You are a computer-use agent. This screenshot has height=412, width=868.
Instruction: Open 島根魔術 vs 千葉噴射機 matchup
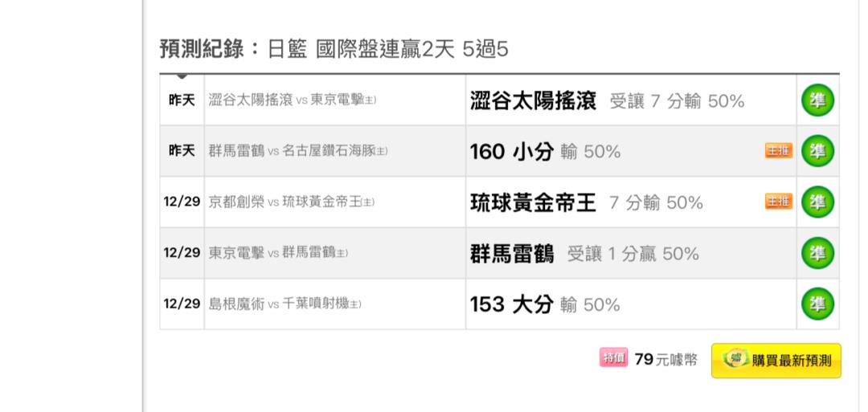[285, 304]
